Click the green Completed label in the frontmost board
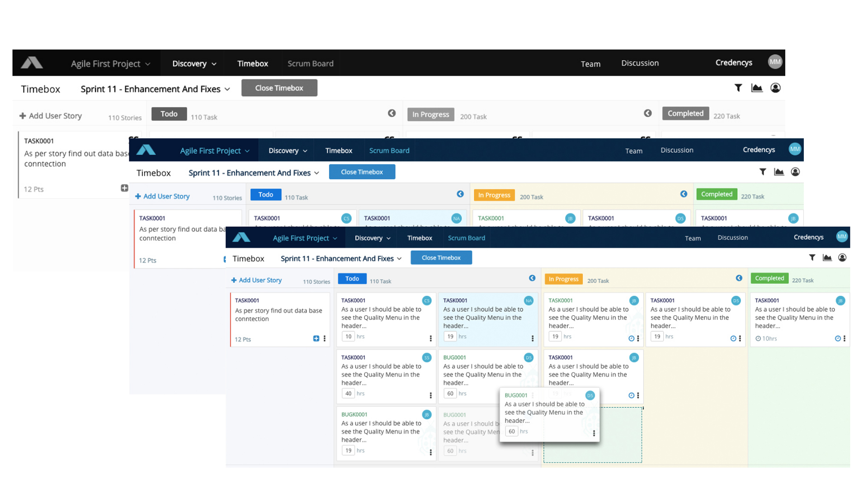The image size is (868, 488). pyautogui.click(x=769, y=278)
